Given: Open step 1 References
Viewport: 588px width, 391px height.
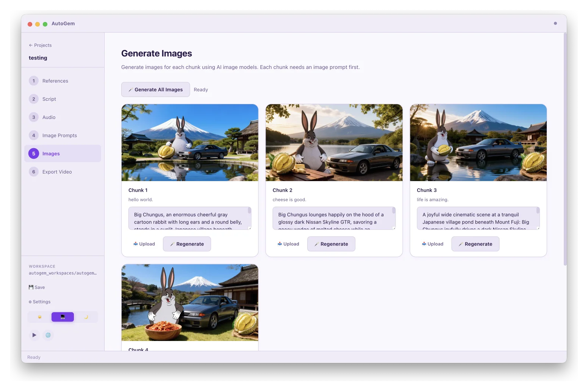Looking at the screenshot, I should click(x=63, y=81).
